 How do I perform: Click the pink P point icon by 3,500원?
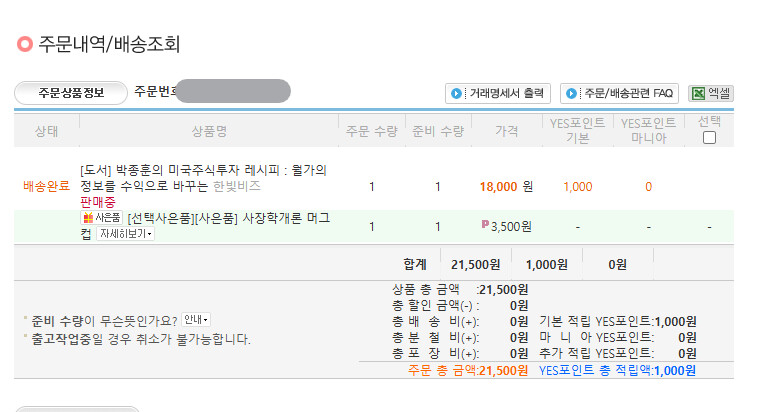point(485,224)
